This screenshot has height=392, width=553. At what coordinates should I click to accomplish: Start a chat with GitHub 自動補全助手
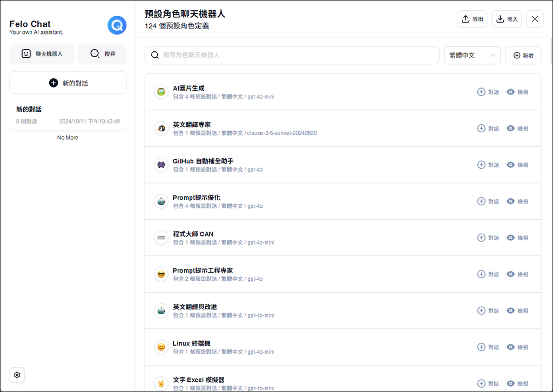click(x=488, y=165)
